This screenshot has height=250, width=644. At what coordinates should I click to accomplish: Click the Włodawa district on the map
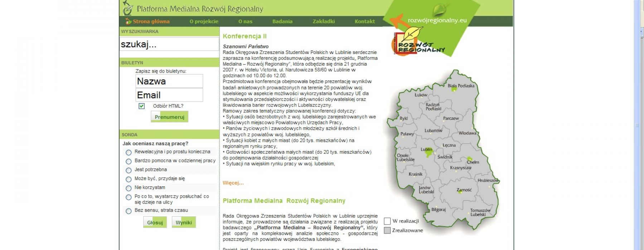coord(468,133)
